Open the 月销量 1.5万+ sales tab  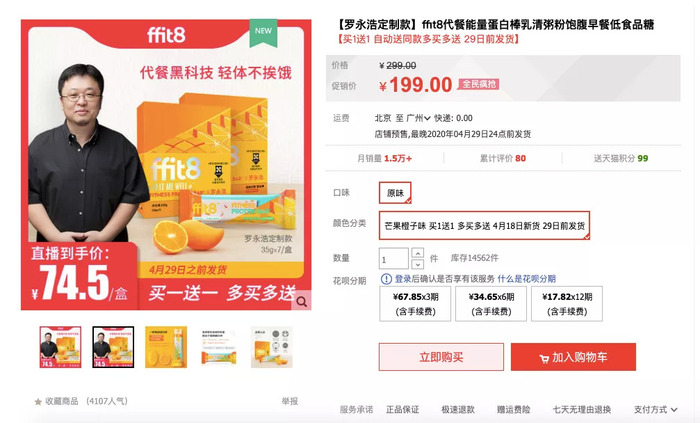tap(384, 158)
